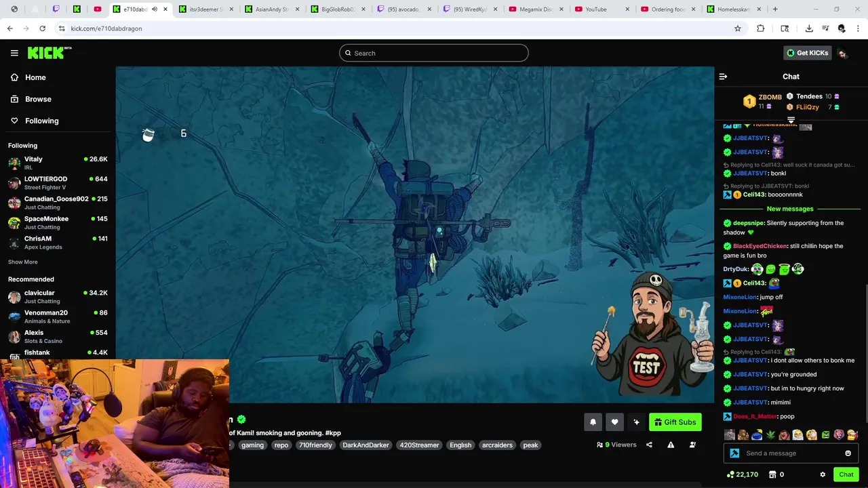Open the hamburger sidebar menu
This screenshot has height=488, width=868.
tap(14, 53)
